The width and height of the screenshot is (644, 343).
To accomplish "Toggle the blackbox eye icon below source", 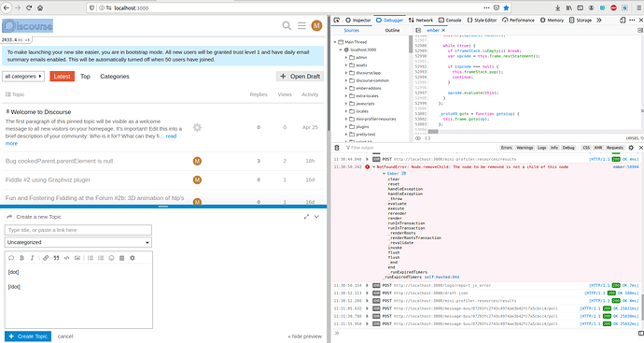I will (418, 138).
